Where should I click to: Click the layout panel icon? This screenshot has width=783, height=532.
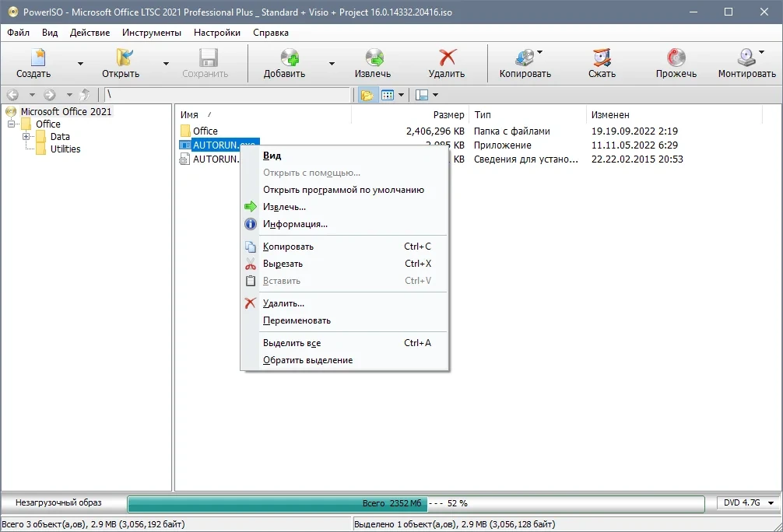click(x=422, y=95)
